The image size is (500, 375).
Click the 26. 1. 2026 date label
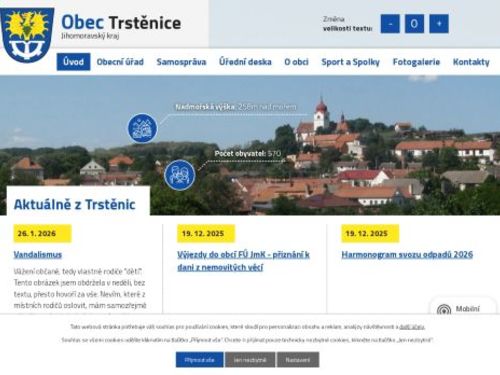coord(42,233)
